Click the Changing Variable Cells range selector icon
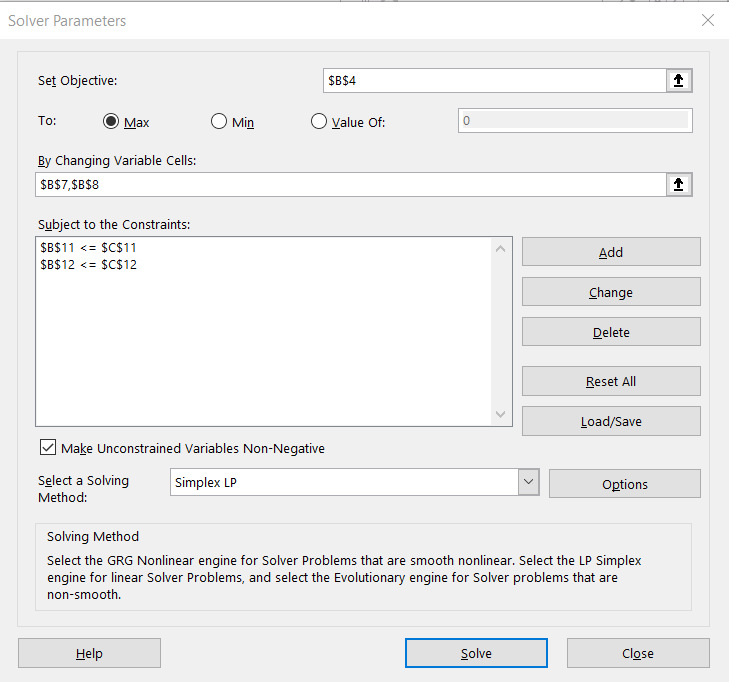 tap(678, 184)
